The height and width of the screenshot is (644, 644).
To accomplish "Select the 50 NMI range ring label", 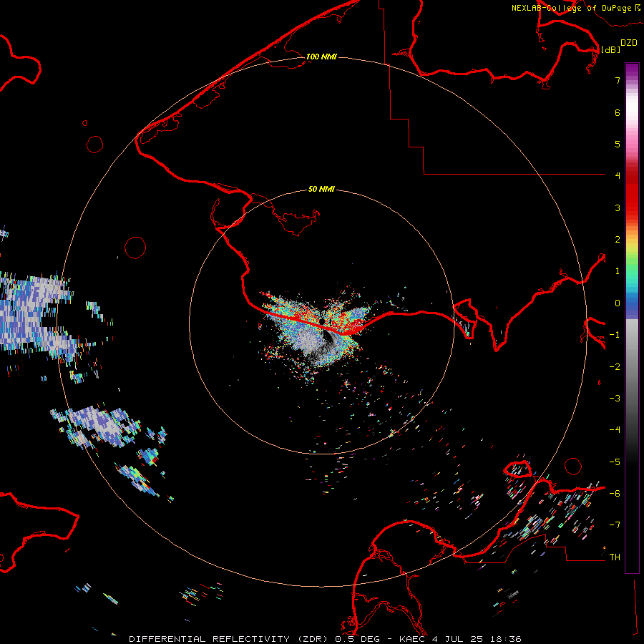I will tap(321, 189).
